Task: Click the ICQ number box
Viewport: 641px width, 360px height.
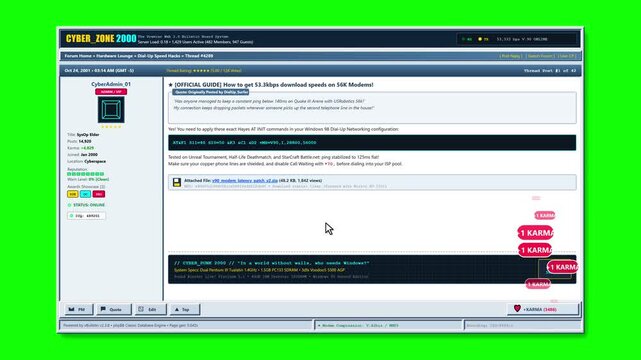Action: tap(86, 216)
